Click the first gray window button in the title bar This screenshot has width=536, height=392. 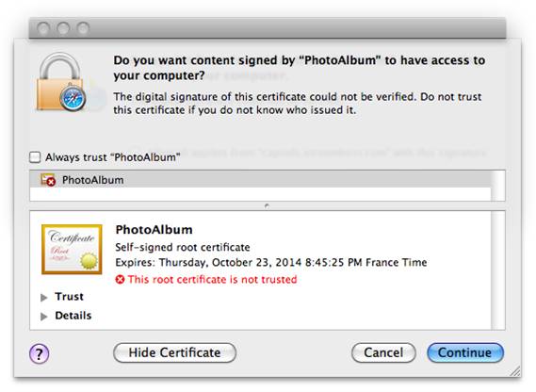[x=43, y=28]
